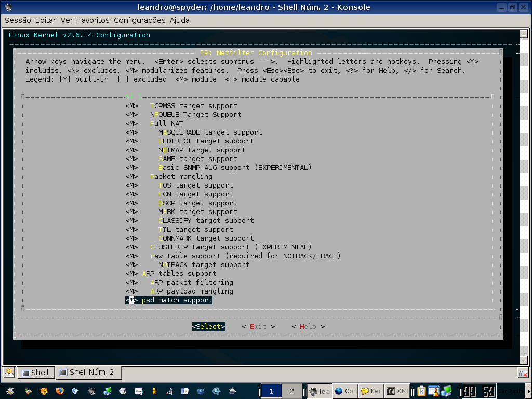Click the sailboat launcher icon in panel
Screen dimensions: 532x399
point(170,391)
